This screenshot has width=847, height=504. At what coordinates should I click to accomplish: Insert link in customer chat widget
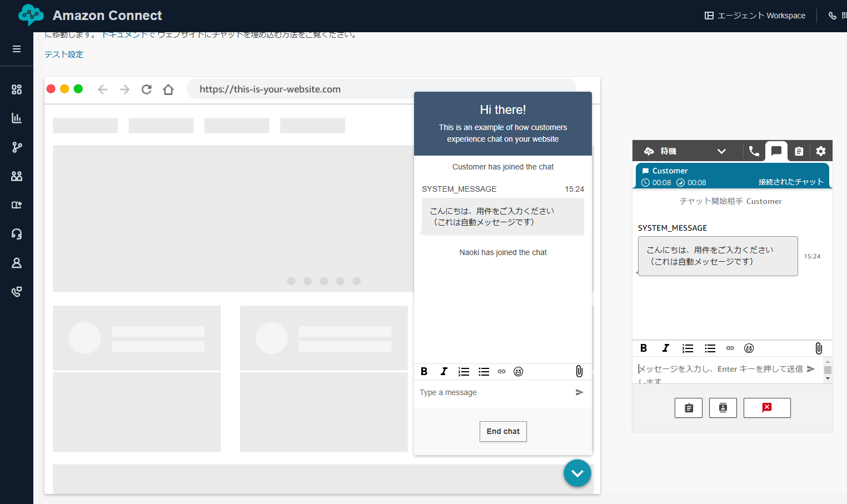pos(502,372)
